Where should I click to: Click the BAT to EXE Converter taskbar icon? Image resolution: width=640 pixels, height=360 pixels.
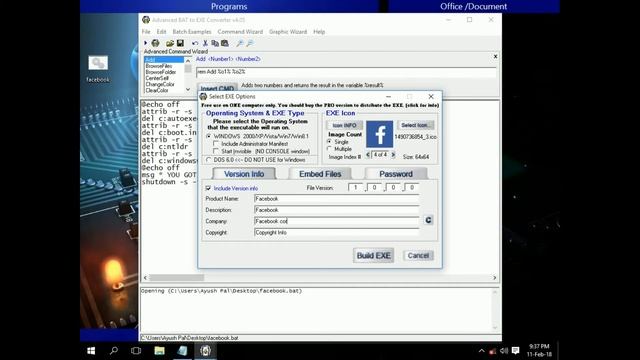205,351
